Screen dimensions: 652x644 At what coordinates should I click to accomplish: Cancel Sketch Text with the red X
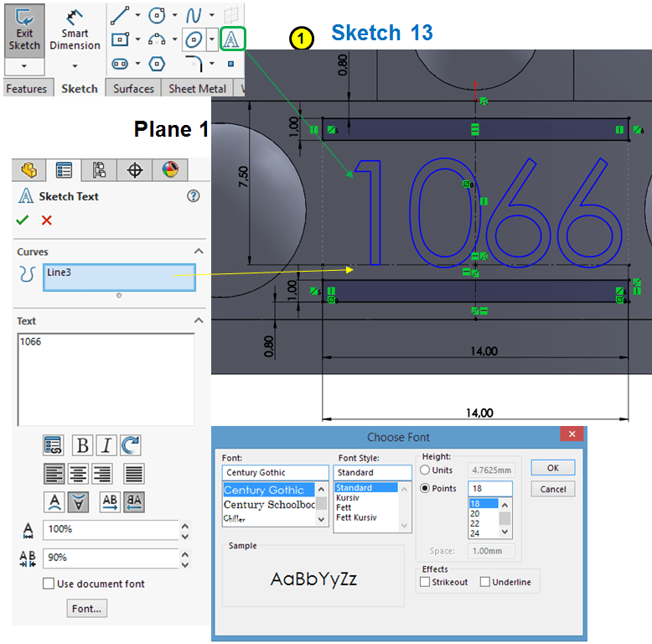pyautogui.click(x=47, y=220)
